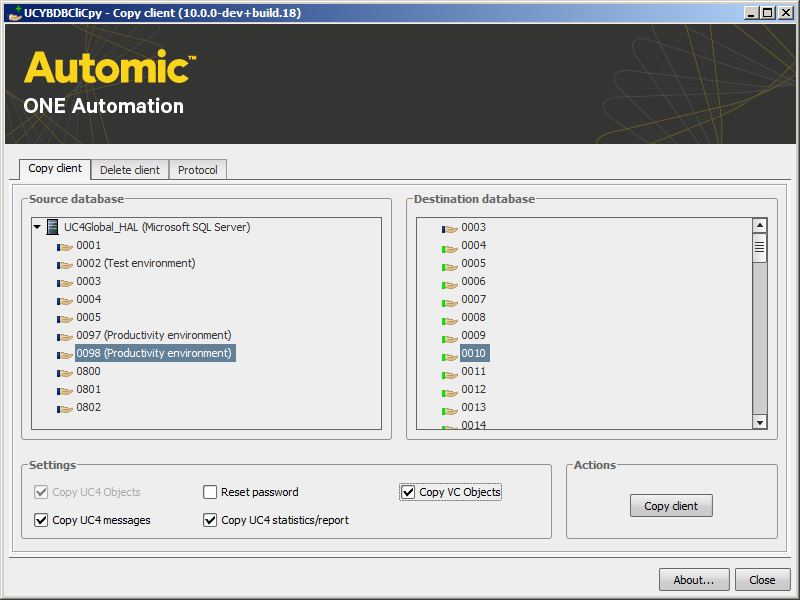The height and width of the screenshot is (600, 800).
Task: Select source client 0800
Action: coord(89,371)
